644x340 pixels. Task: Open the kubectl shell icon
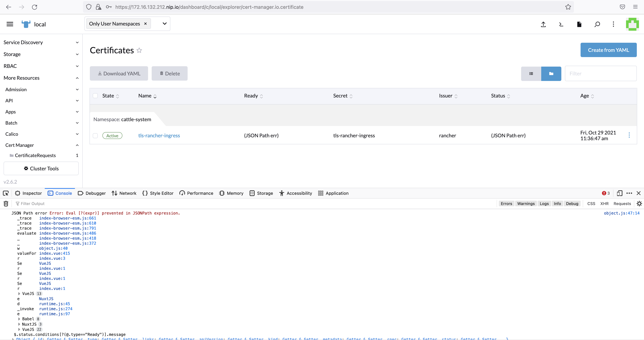[561, 24]
